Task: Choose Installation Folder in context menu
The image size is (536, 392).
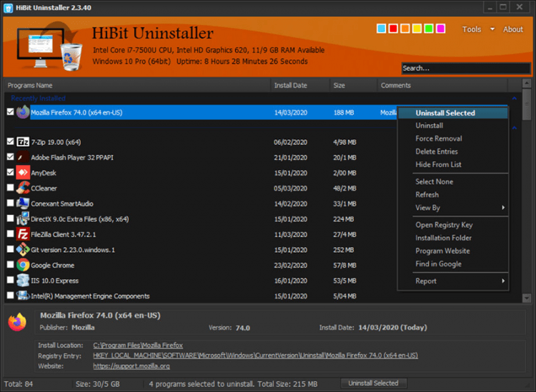Action: click(x=453, y=238)
